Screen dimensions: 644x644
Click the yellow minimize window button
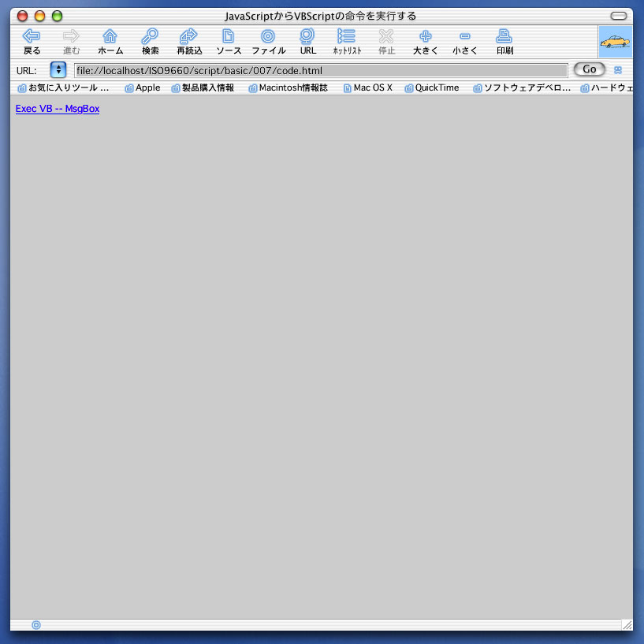(39, 16)
